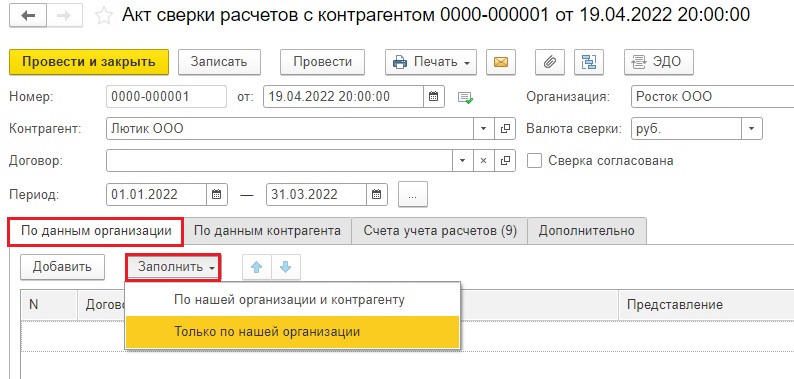Viewport: 794px width, 379px height.
Task: Expand the Контрагент dropdown list
Action: pyautogui.click(x=484, y=129)
